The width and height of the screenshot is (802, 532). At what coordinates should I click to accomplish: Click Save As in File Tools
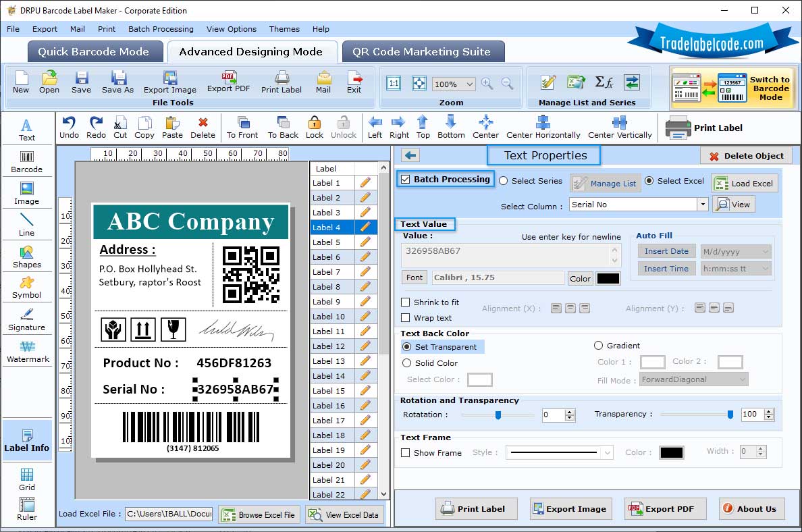pos(117,82)
